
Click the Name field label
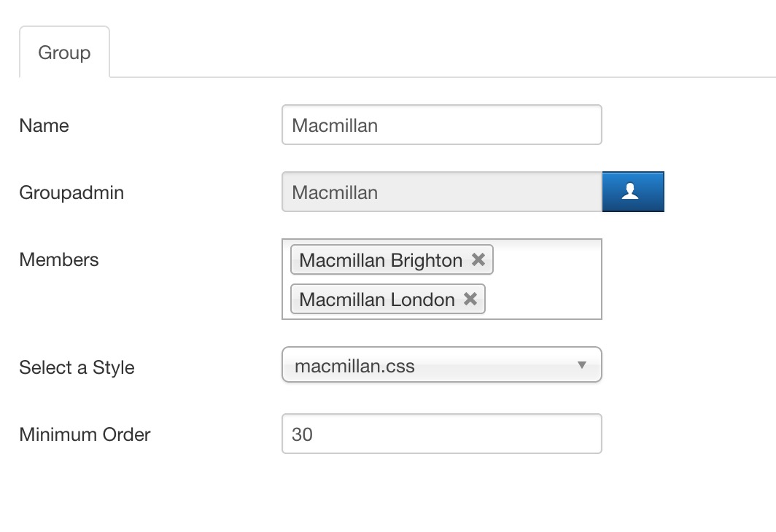pyautogui.click(x=44, y=125)
